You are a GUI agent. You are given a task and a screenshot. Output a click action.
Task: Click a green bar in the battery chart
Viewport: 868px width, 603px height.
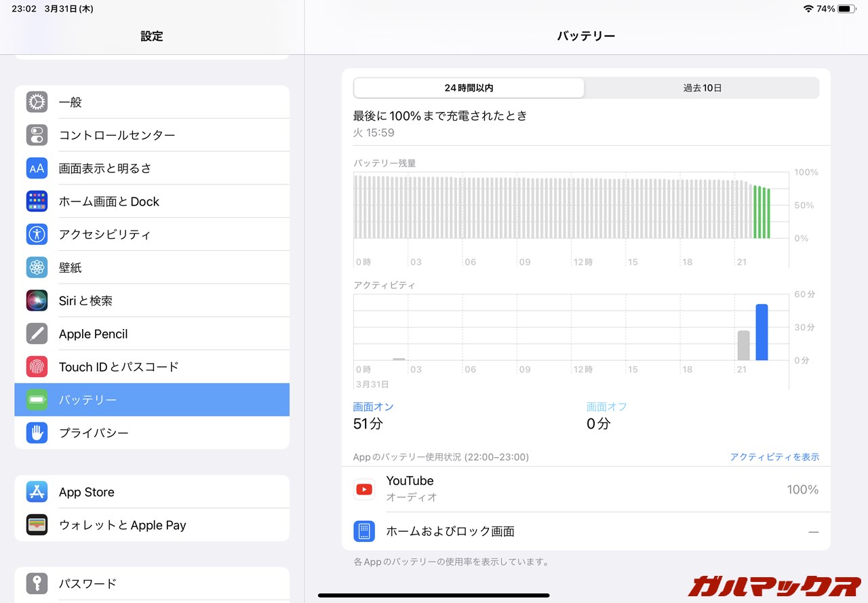[761, 210]
